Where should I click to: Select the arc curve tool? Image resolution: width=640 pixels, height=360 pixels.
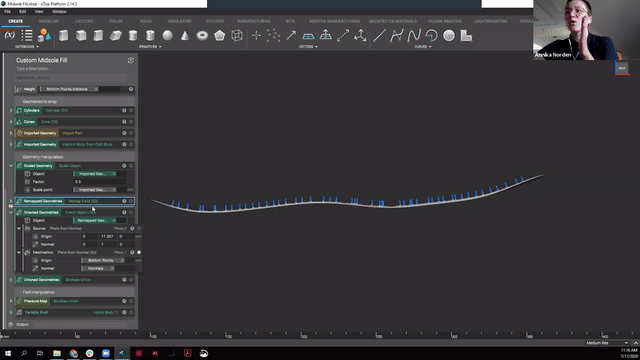(x=431, y=36)
